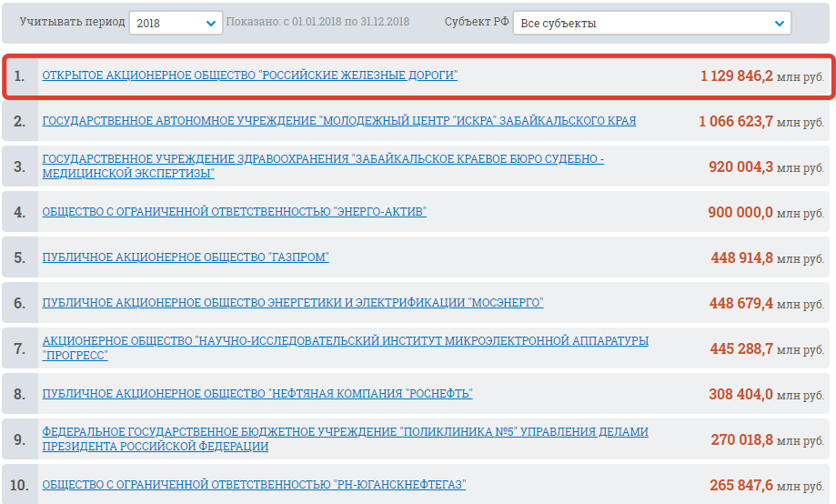Click the 1 129 846,2 amount value
Screen dimensions: 836x504
(736, 76)
